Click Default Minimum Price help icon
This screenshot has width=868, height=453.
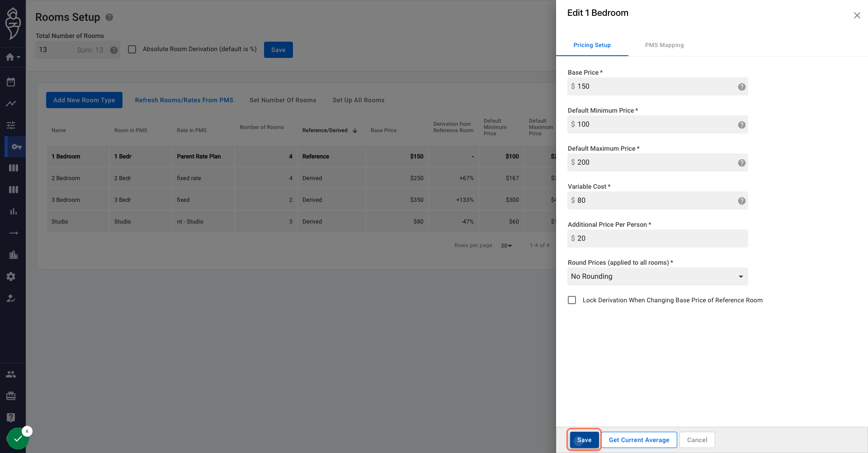coord(742,125)
